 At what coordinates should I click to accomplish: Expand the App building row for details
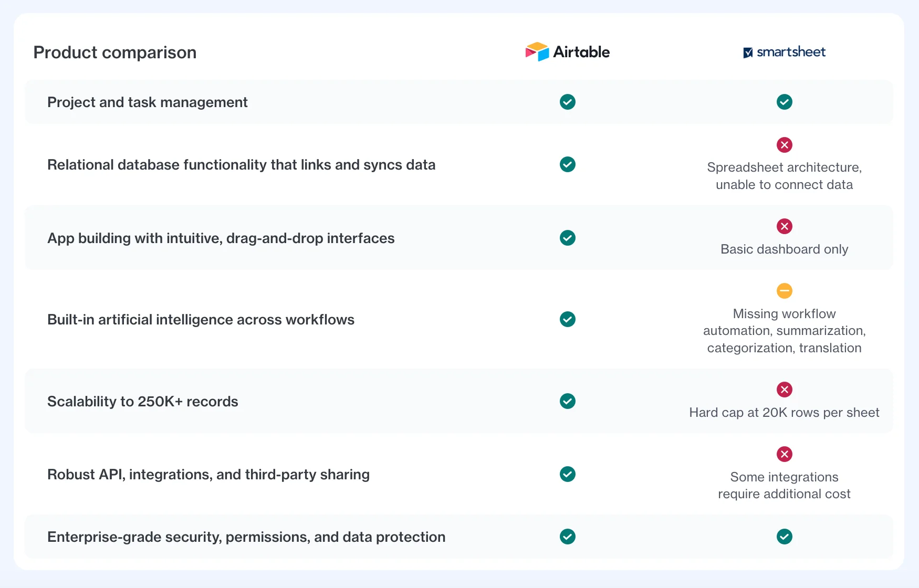(221, 238)
